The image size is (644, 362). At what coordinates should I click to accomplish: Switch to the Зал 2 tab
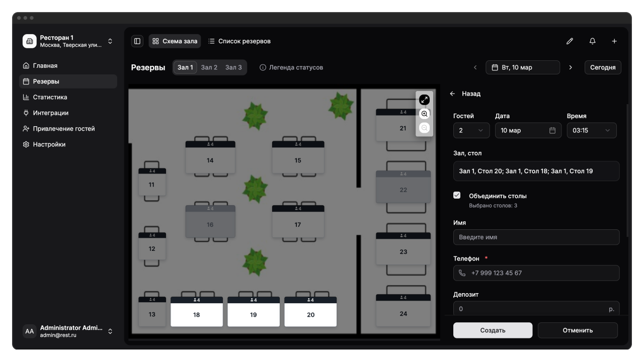pos(209,67)
